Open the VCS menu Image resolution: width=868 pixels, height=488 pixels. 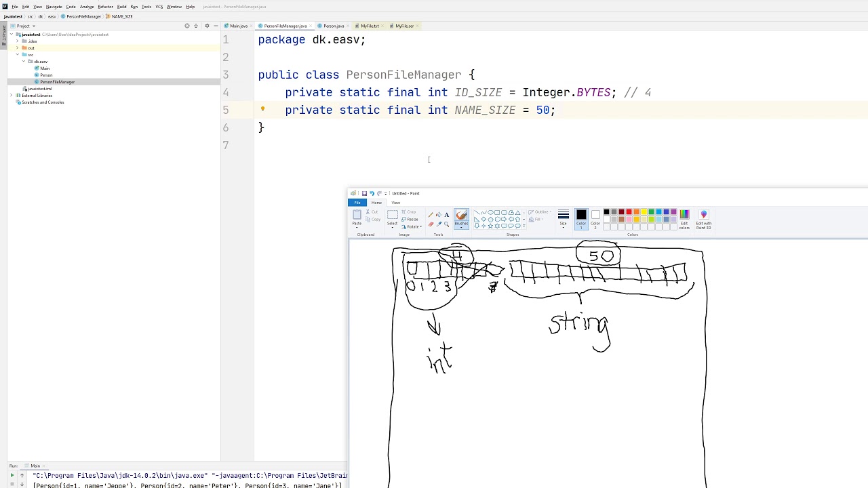[159, 7]
